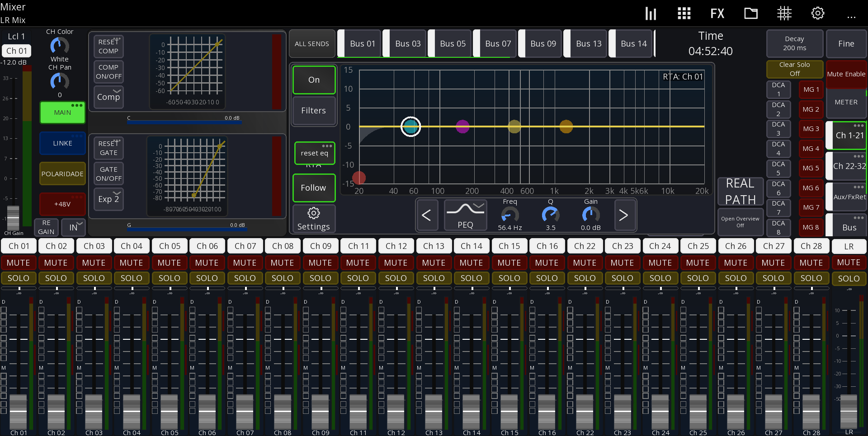Open the folder icon in top bar
This screenshot has width=868, height=436.
(751, 14)
